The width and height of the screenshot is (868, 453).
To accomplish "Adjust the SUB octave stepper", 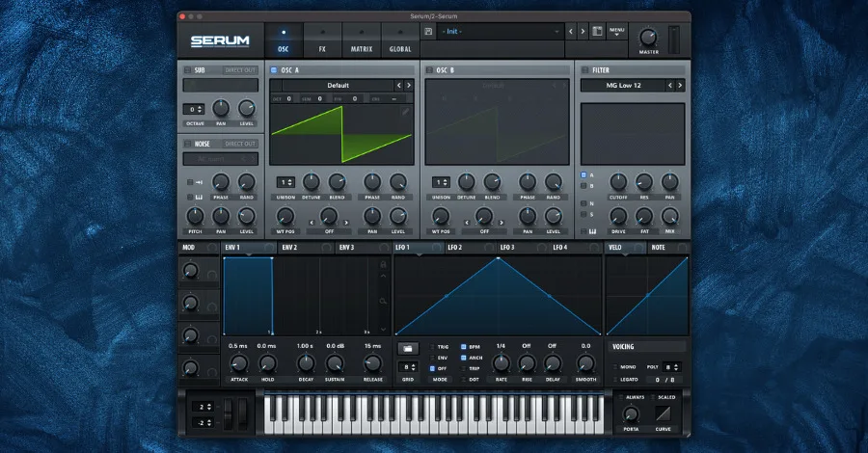I will 194,110.
